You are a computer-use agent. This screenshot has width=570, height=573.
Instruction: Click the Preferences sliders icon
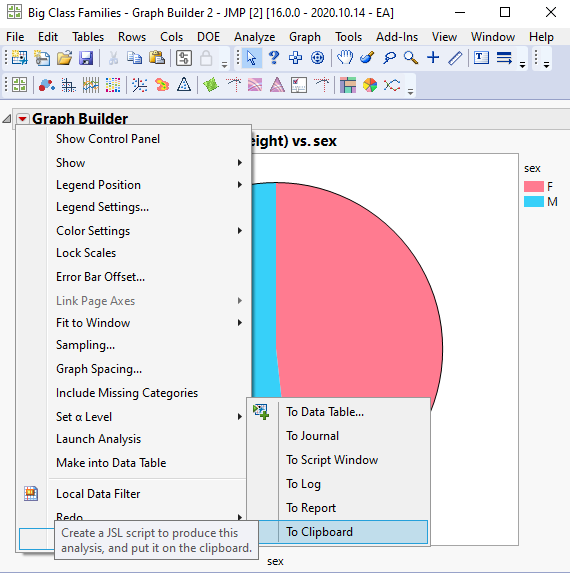[x=184, y=58]
